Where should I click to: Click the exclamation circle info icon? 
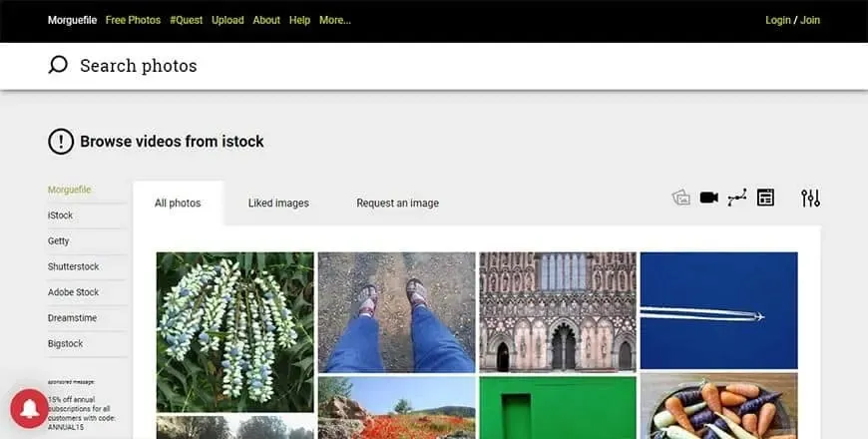61,141
